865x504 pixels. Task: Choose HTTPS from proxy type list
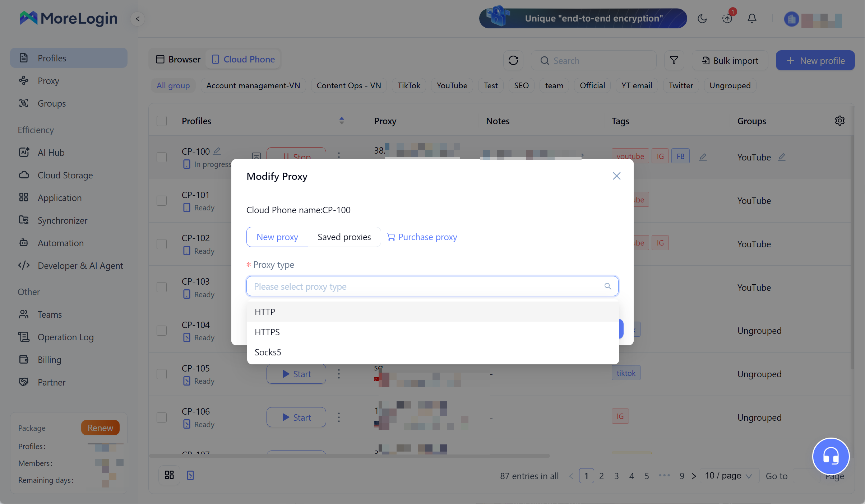tap(433, 332)
